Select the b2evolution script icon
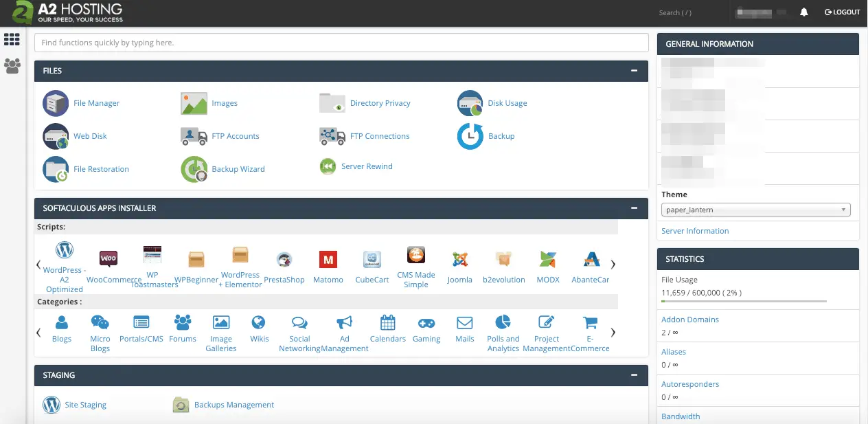Image resolution: width=868 pixels, height=424 pixels. (x=504, y=259)
